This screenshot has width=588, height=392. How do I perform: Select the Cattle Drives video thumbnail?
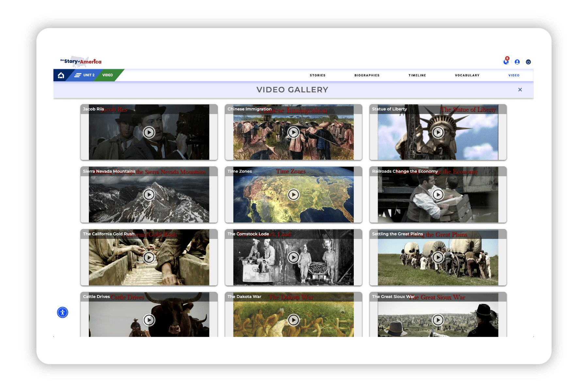(x=149, y=320)
